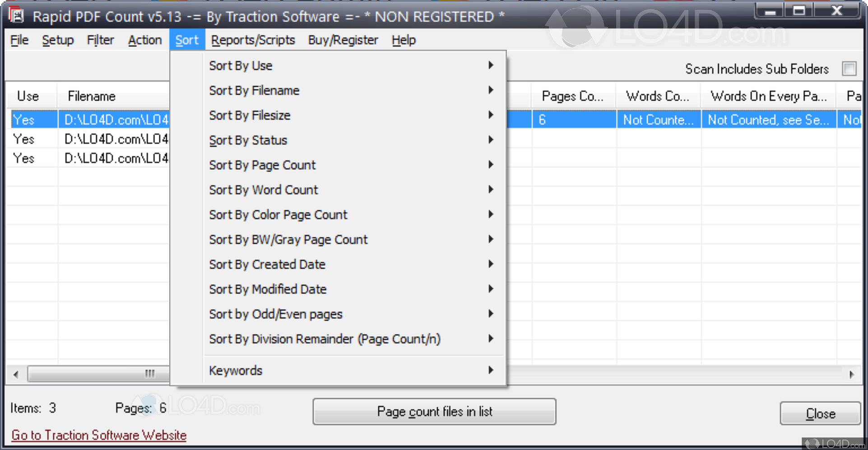Viewport: 868px width, 450px height.
Task: Expand the Sort By Filesize submenu
Action: (x=491, y=115)
